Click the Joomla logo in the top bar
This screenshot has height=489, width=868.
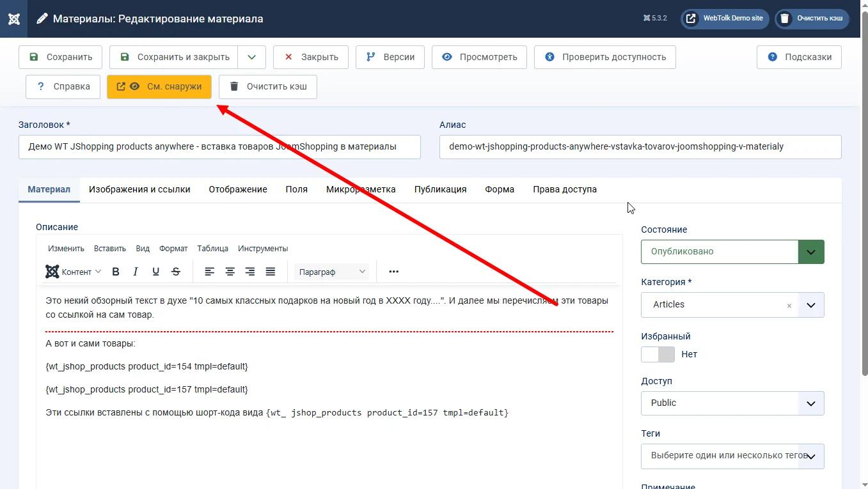tap(13, 18)
